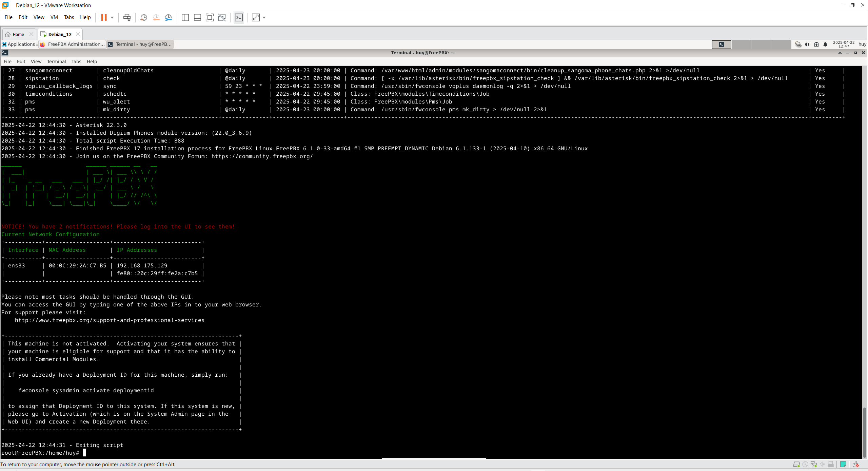Take a snapshot of this VM

coord(143,17)
